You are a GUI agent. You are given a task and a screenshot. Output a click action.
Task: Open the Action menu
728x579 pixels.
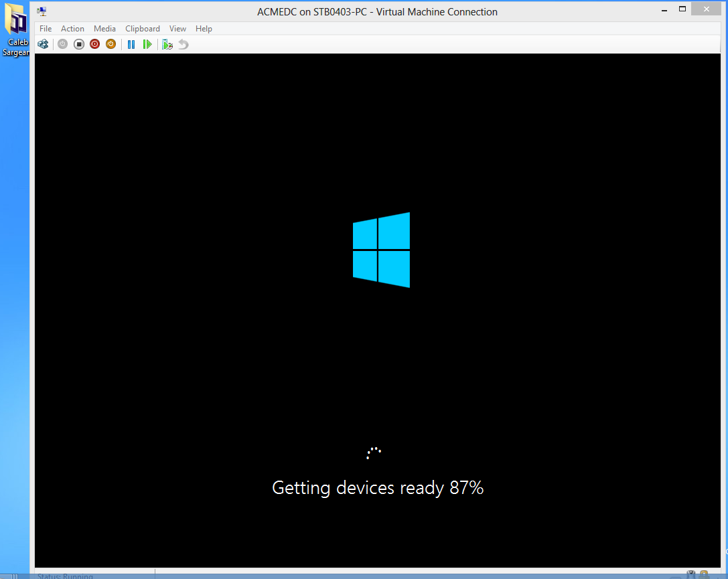click(x=72, y=29)
